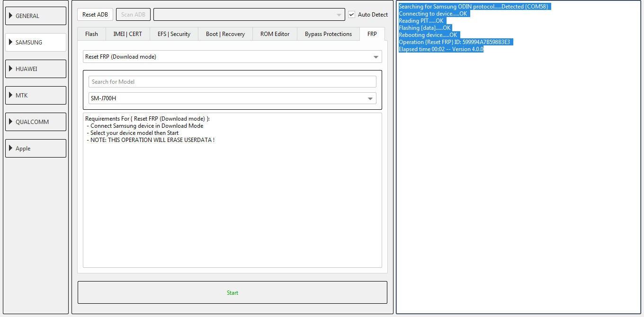644x317 pixels.
Task: Open the EFS | Security tab
Action: point(174,34)
